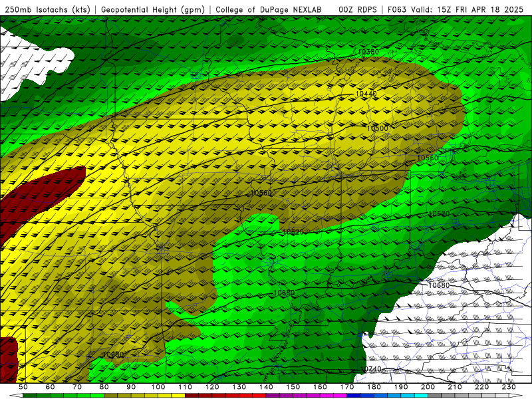The height and width of the screenshot is (399, 532).
Task: Click the 10500 height contour label
Action: click(x=377, y=128)
